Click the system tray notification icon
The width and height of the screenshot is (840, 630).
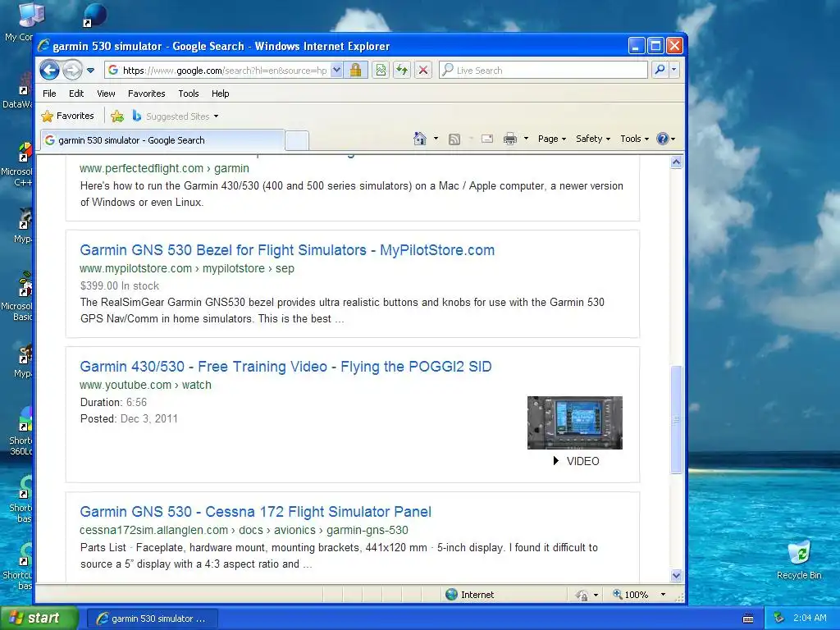click(x=779, y=618)
